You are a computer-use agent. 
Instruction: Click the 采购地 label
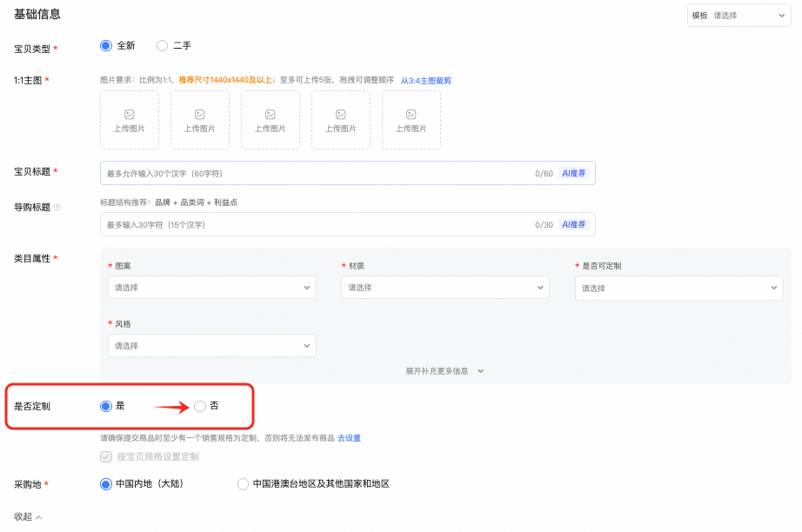(28, 484)
